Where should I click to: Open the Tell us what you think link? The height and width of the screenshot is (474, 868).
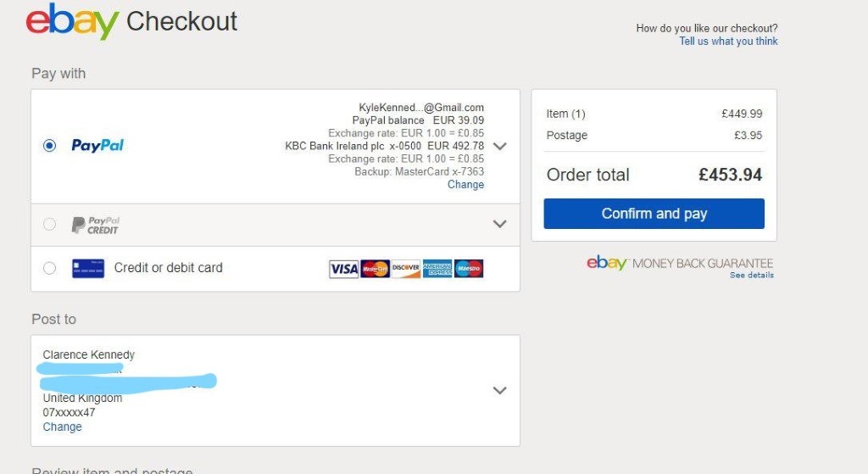tap(728, 42)
